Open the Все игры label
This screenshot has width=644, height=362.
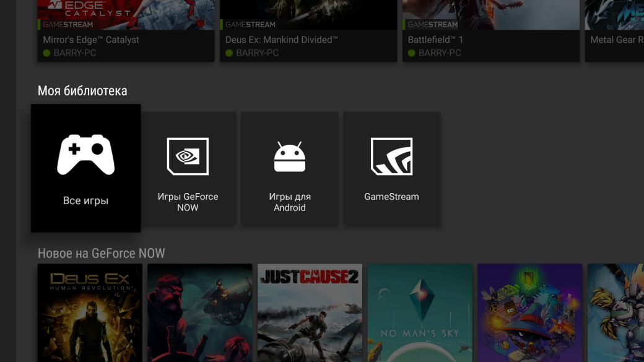click(85, 200)
